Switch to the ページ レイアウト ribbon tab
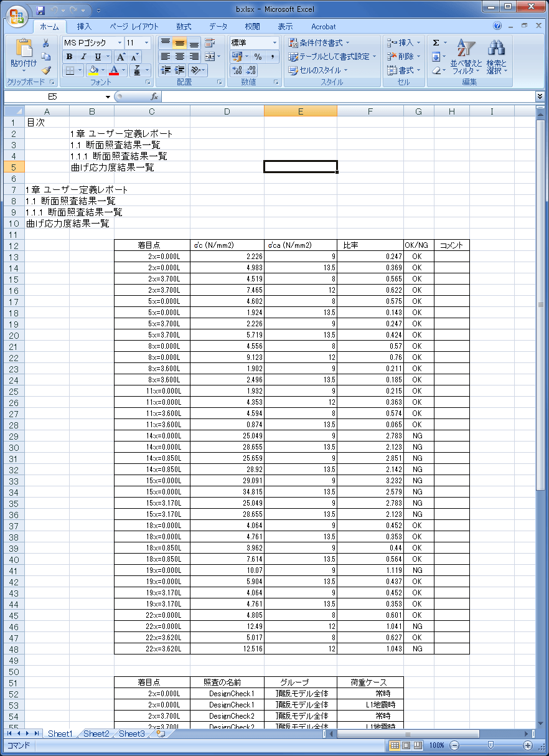This screenshot has width=549, height=756. 134,27
